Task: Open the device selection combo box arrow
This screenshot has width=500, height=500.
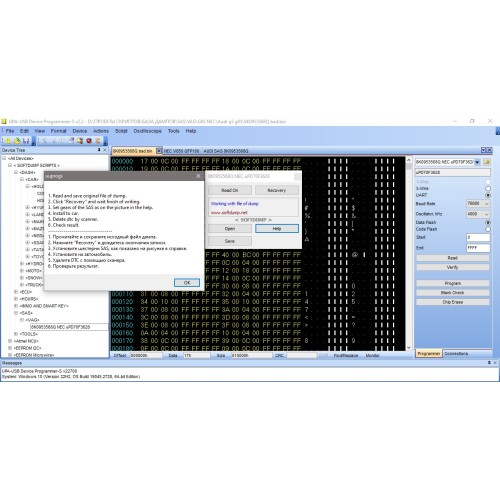Action: 477,162
